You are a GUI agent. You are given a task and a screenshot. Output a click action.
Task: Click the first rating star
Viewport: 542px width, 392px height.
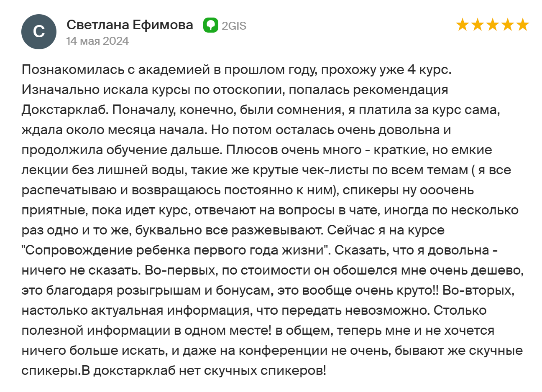(463, 25)
